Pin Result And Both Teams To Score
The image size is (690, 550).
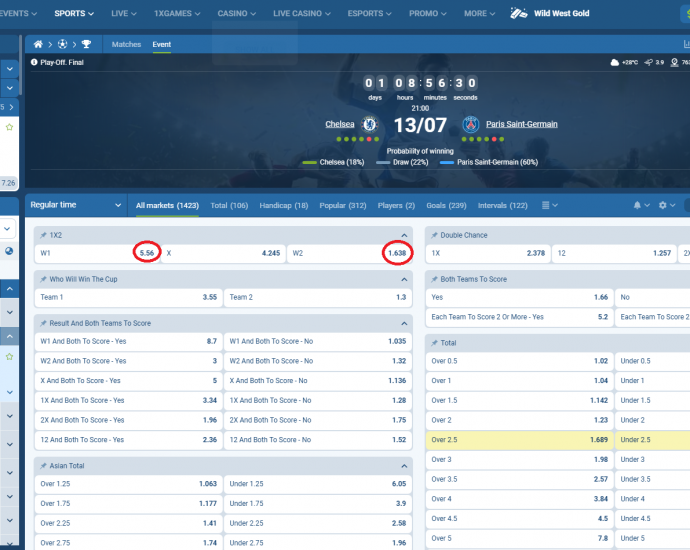pos(43,323)
